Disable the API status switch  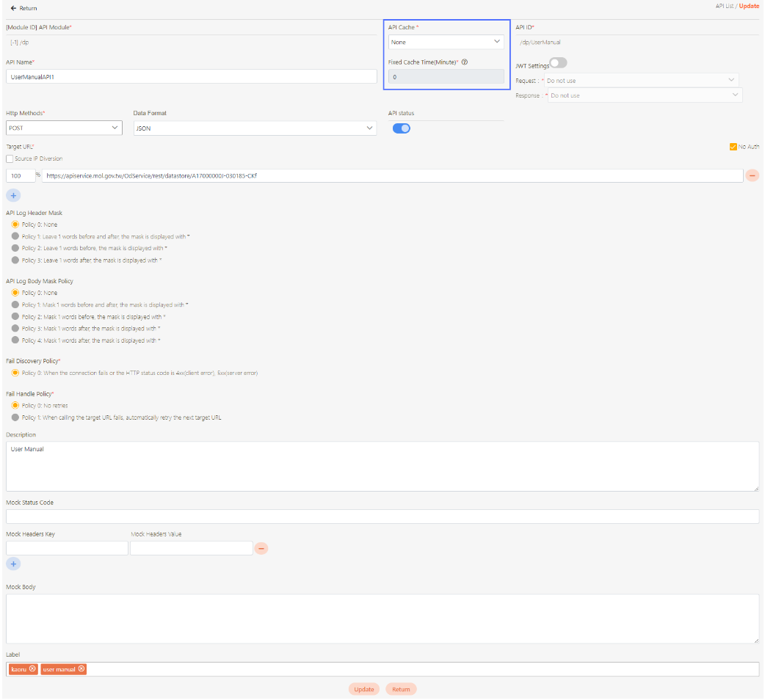(x=402, y=128)
